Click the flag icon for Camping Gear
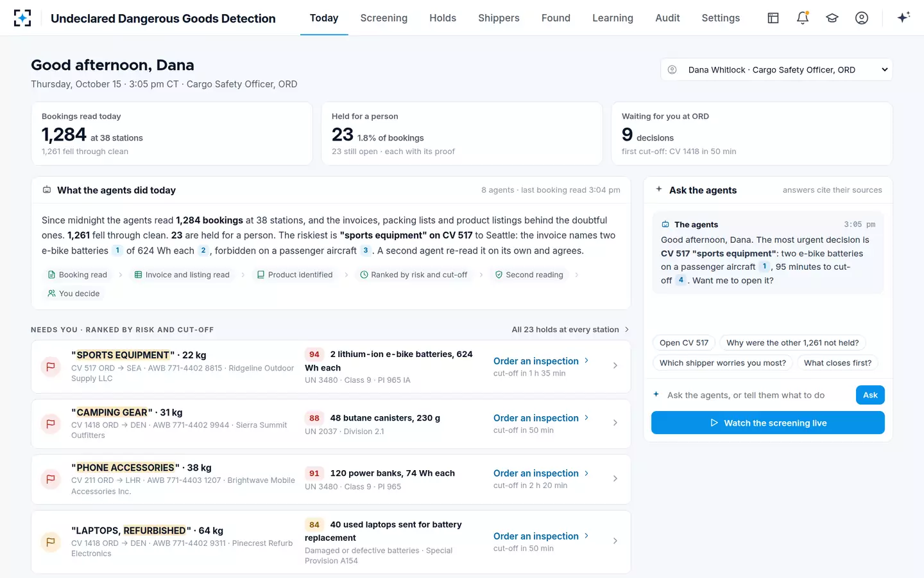924x578 pixels. (51, 424)
